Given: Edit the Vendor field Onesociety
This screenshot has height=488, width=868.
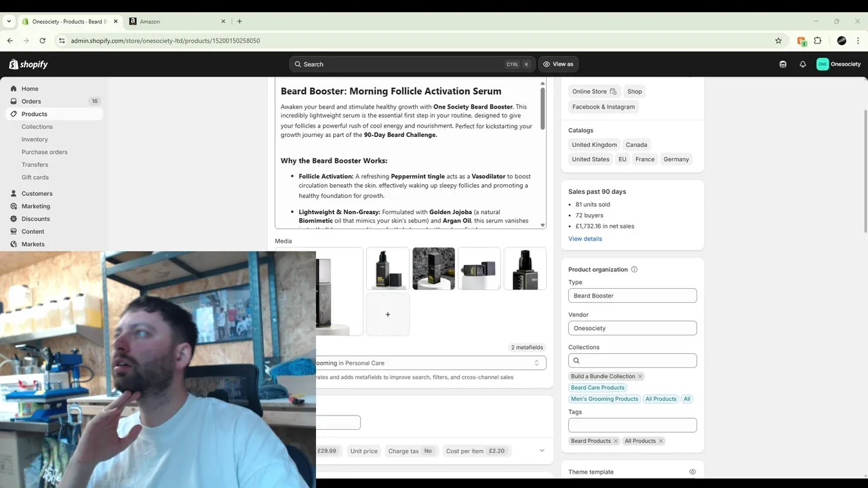Looking at the screenshot, I should (x=633, y=329).
